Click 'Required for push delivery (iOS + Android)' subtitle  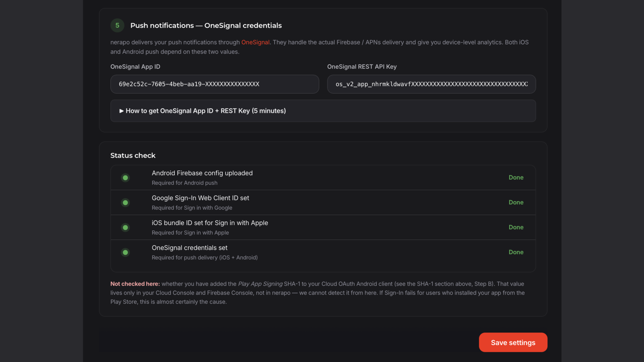[204, 258]
